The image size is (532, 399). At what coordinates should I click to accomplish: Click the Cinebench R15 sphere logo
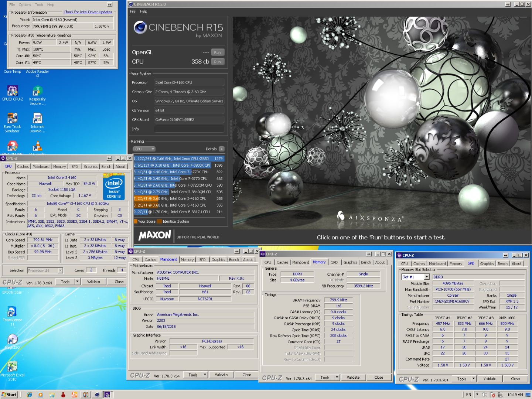point(140,27)
